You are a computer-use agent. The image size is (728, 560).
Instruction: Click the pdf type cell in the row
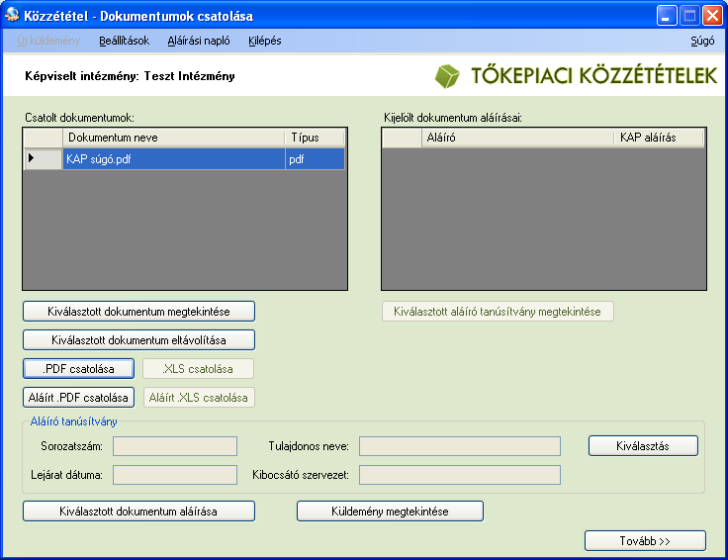(315, 159)
